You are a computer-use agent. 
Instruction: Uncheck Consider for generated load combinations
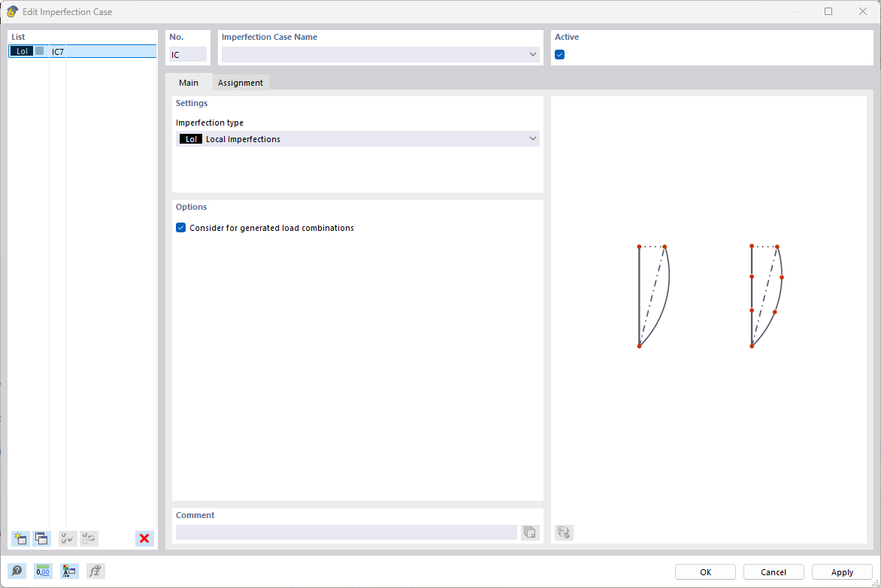coord(181,228)
